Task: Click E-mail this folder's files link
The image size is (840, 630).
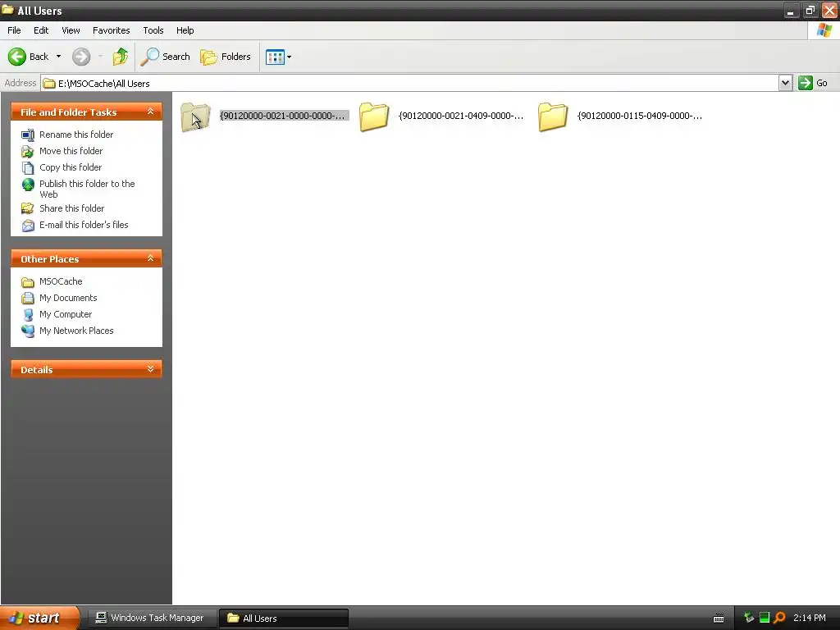Action: click(84, 225)
